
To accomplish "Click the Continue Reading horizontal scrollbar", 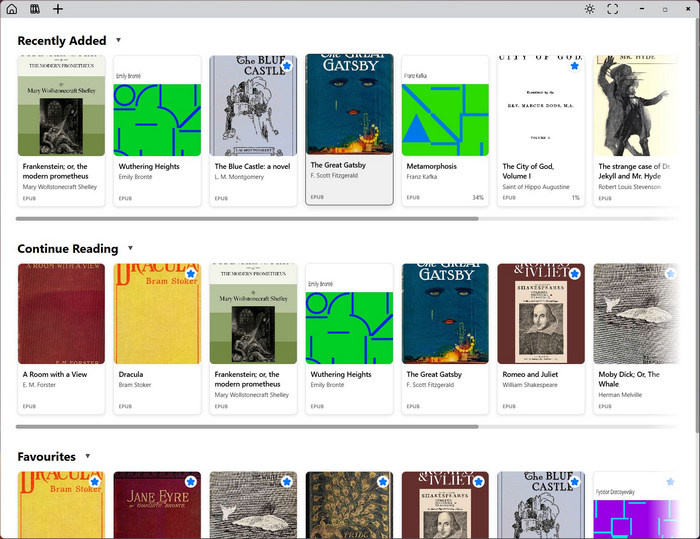I will coord(247,426).
